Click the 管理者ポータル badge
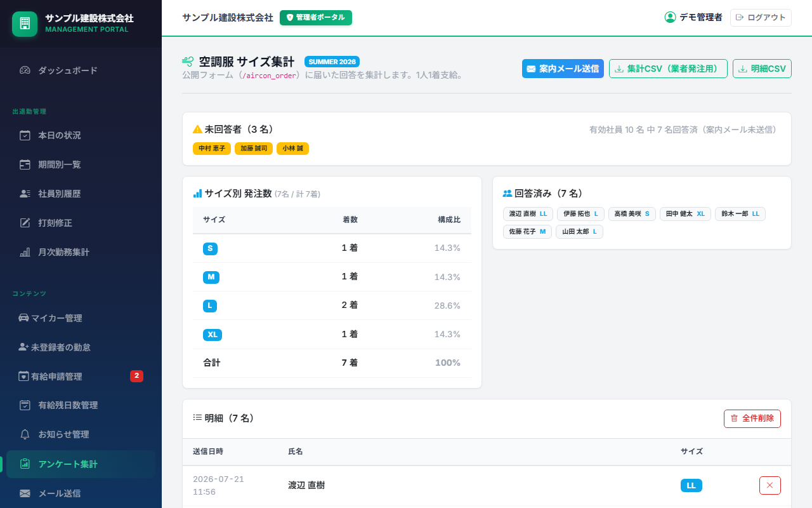The width and height of the screenshot is (812, 508). (x=316, y=18)
